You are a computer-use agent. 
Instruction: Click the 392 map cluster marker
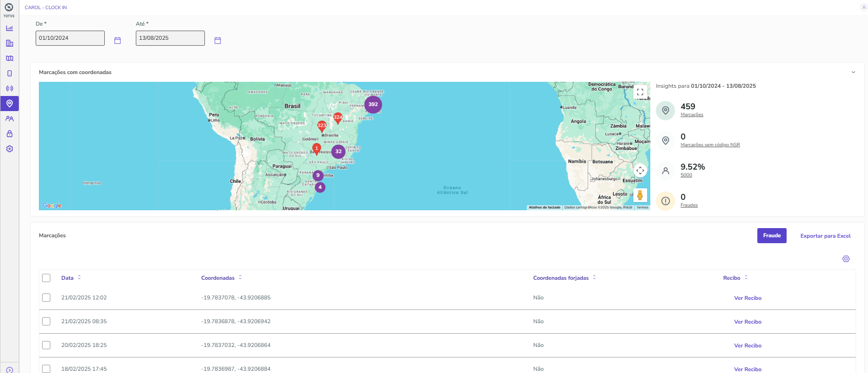point(373,105)
